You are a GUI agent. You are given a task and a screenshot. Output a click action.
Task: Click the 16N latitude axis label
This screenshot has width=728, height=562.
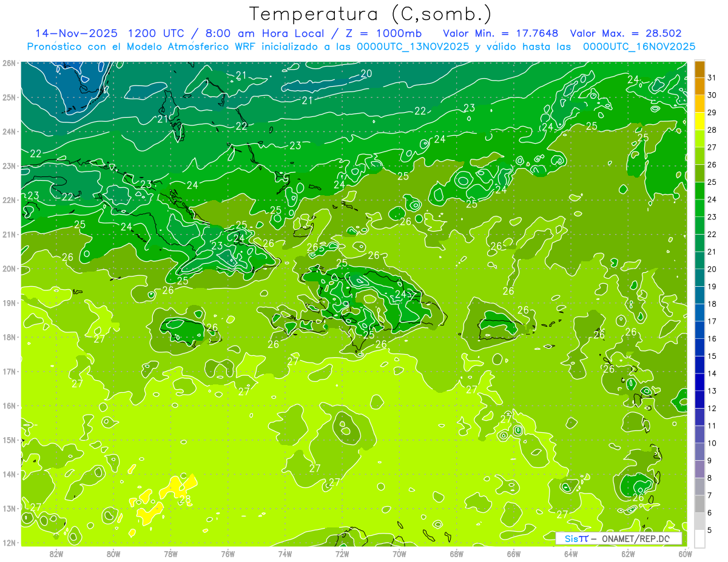8,406
